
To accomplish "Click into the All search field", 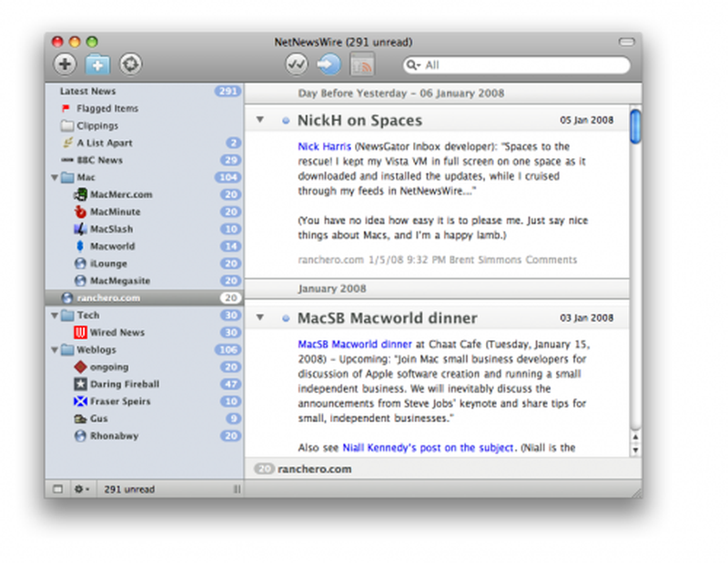I will (516, 65).
